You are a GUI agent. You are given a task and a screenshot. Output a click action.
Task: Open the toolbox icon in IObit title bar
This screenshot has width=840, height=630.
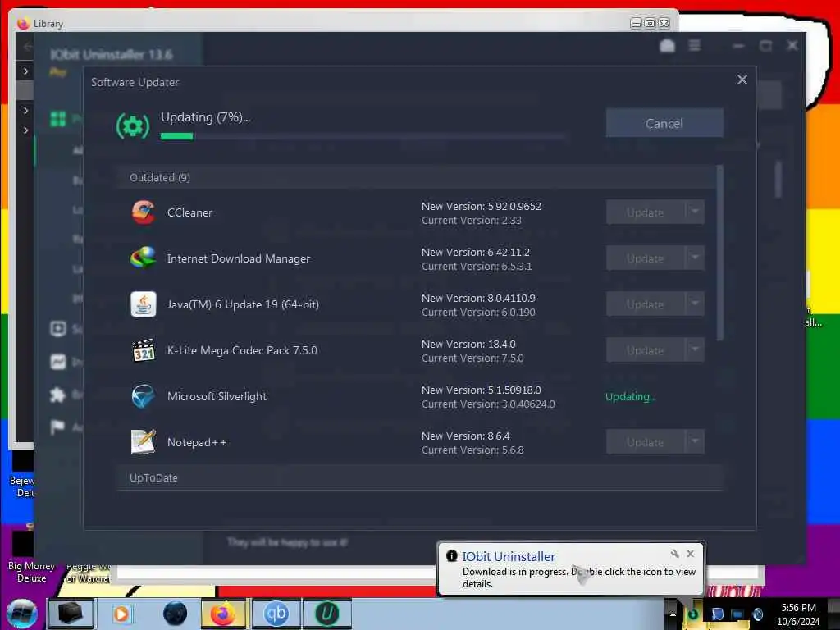pos(667,46)
